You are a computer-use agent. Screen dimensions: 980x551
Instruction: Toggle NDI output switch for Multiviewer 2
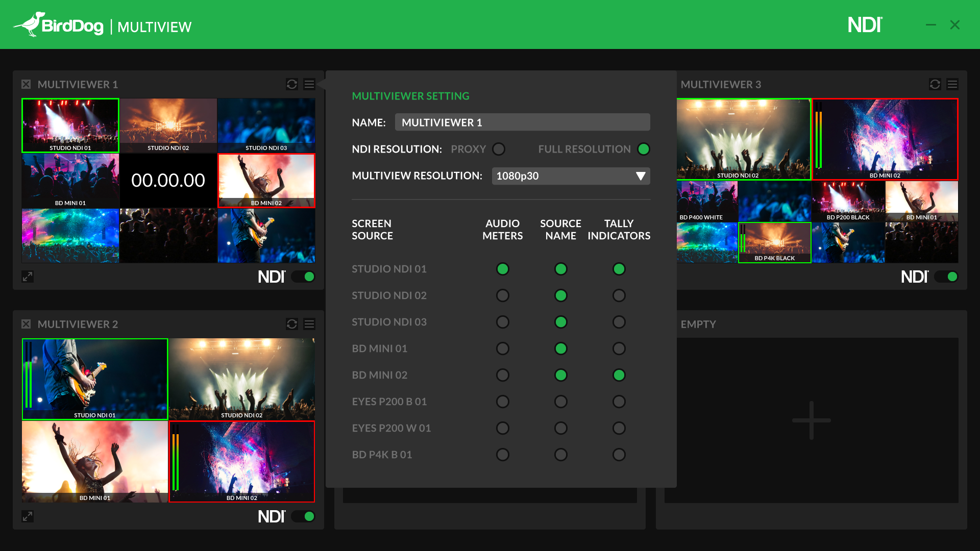click(x=303, y=516)
